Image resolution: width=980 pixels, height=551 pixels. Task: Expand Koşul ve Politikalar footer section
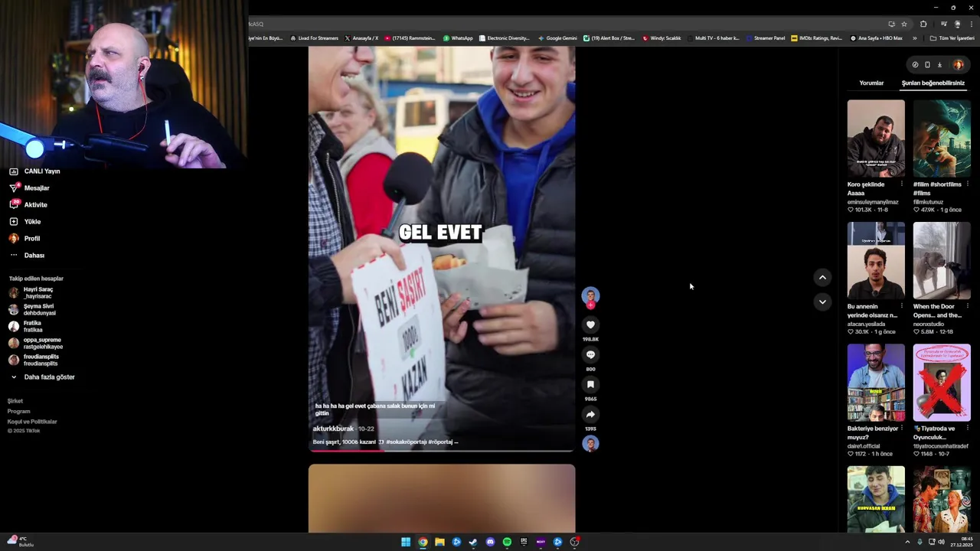(x=32, y=422)
